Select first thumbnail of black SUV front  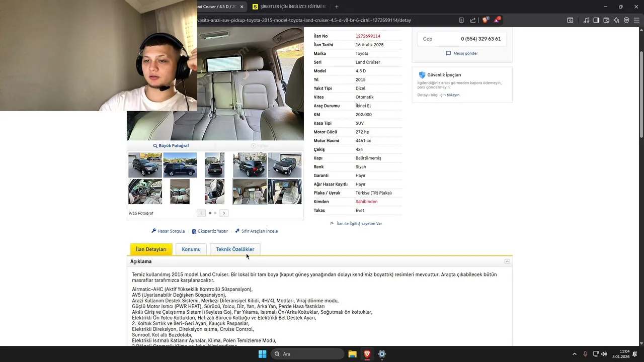[x=145, y=165]
